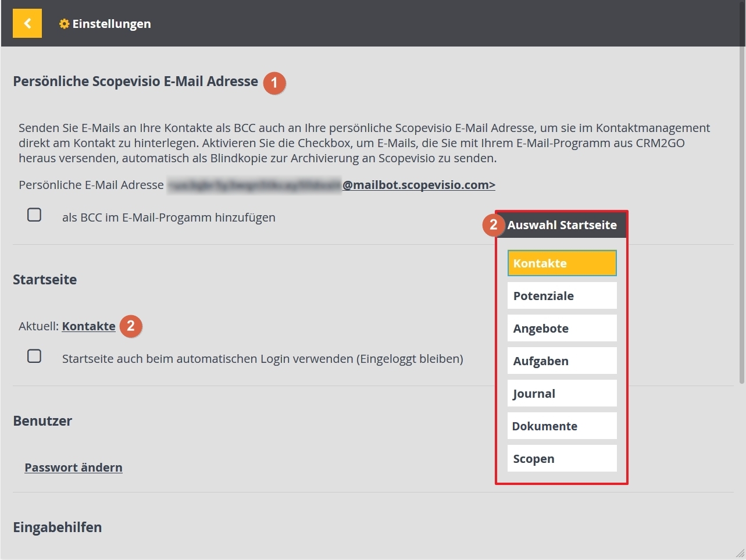
Task: Pick Journal in the start page list
Action: tap(562, 393)
